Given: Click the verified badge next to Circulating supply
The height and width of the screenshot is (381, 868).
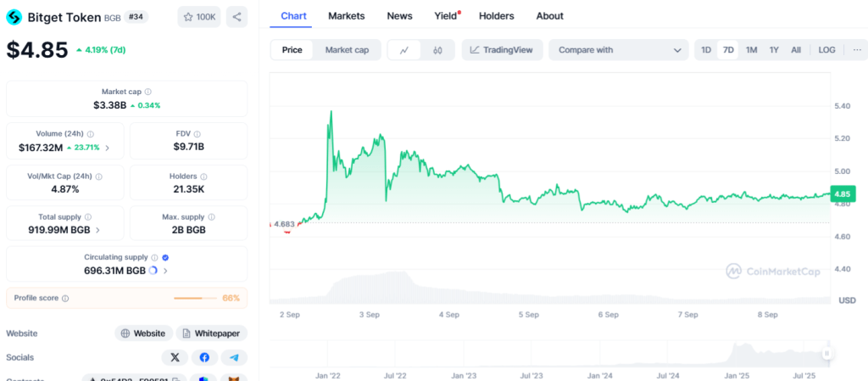Looking at the screenshot, I should click(x=165, y=257).
